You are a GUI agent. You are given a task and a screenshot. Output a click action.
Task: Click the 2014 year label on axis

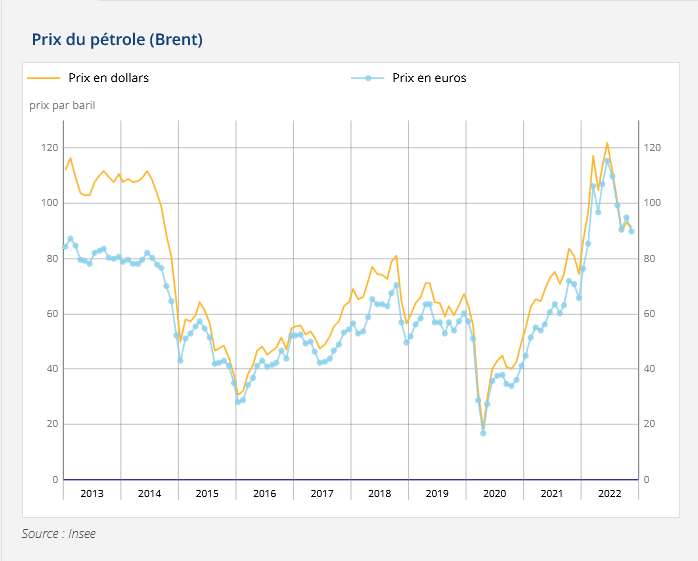149,493
